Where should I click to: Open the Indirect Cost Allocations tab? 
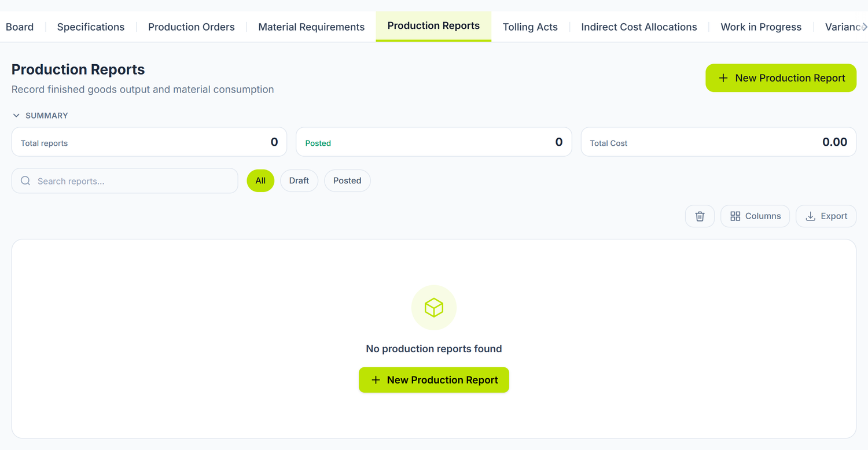pos(639,27)
